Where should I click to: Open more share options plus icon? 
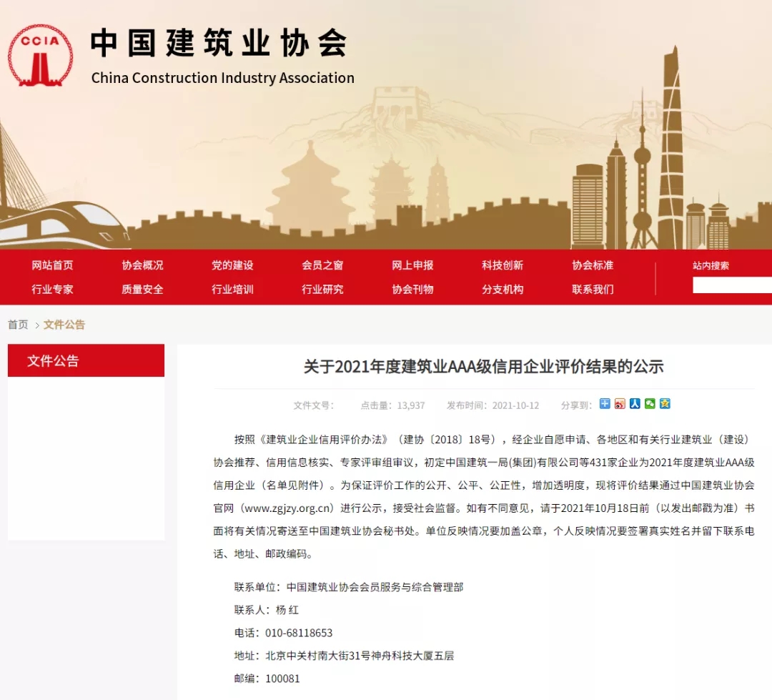coord(605,404)
